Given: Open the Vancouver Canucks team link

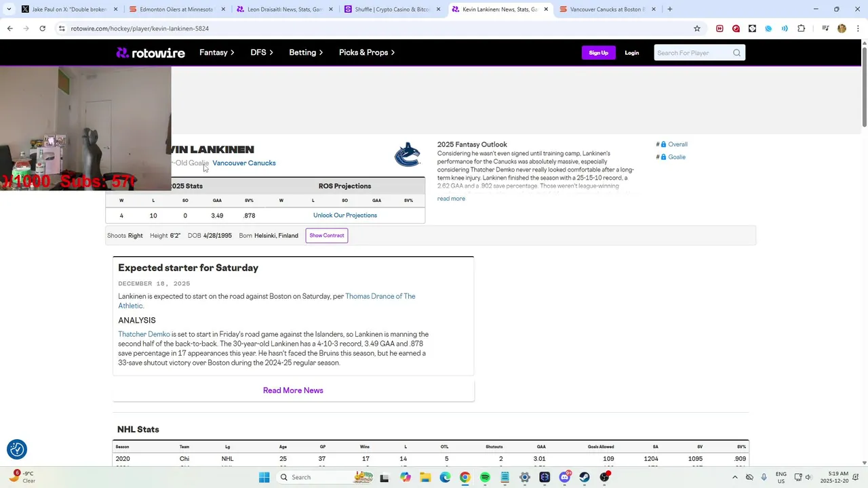Looking at the screenshot, I should 244,163.
